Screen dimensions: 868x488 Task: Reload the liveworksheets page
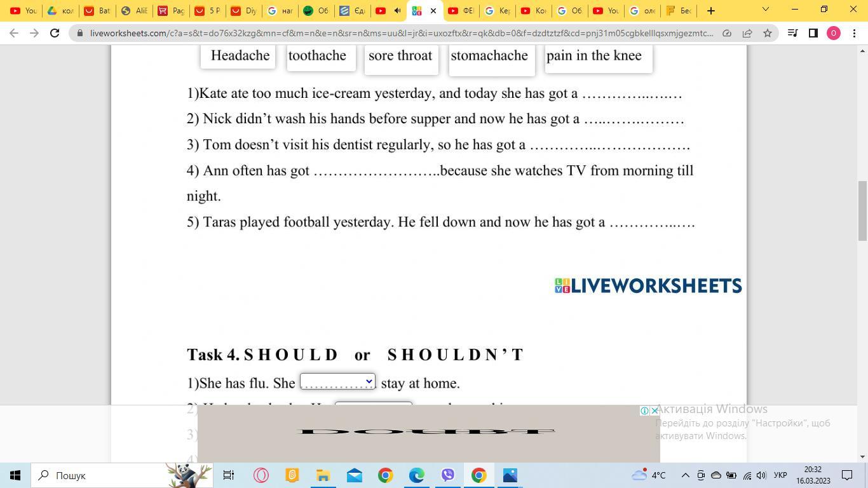[55, 33]
